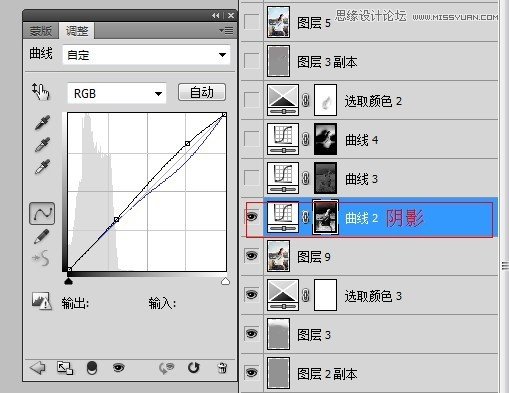The width and height of the screenshot is (509, 393).
Task: Select the lower-middle curve control point
Action: (116, 219)
